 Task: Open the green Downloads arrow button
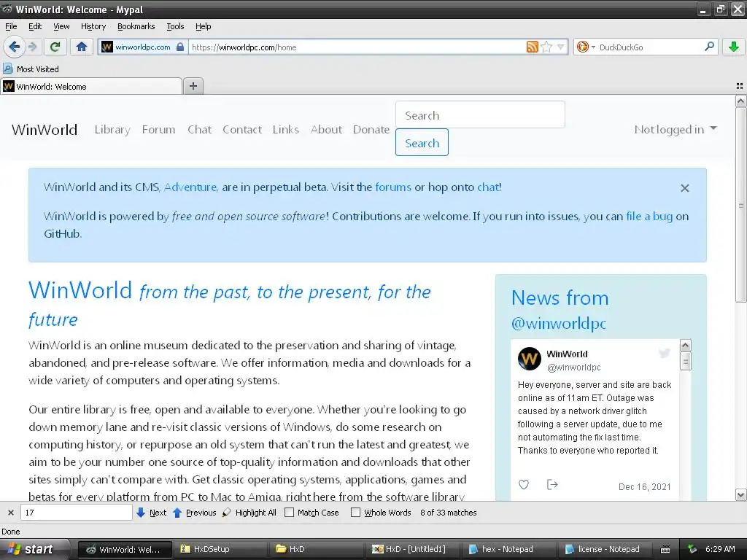[734, 47]
